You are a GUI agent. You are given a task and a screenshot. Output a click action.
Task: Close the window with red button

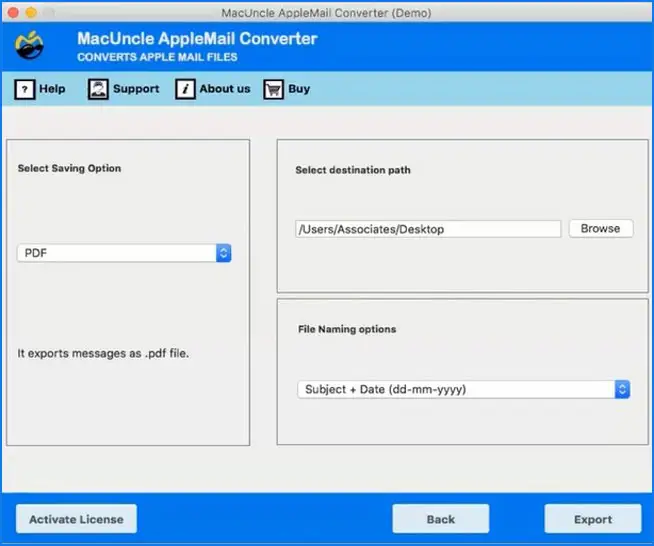pos(13,13)
